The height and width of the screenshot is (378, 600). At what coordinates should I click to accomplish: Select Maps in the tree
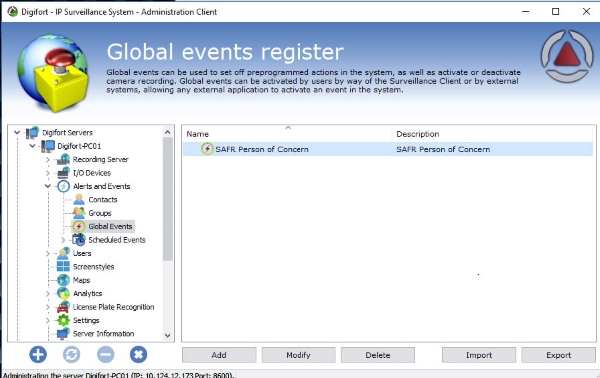click(x=82, y=280)
